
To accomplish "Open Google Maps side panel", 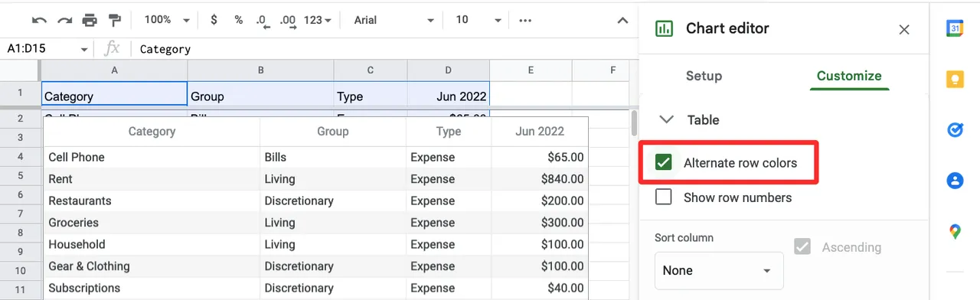I will tap(955, 231).
